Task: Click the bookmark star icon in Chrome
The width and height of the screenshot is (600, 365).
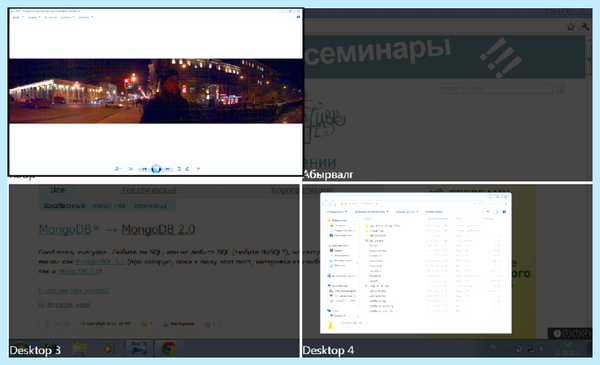Action: (571, 27)
